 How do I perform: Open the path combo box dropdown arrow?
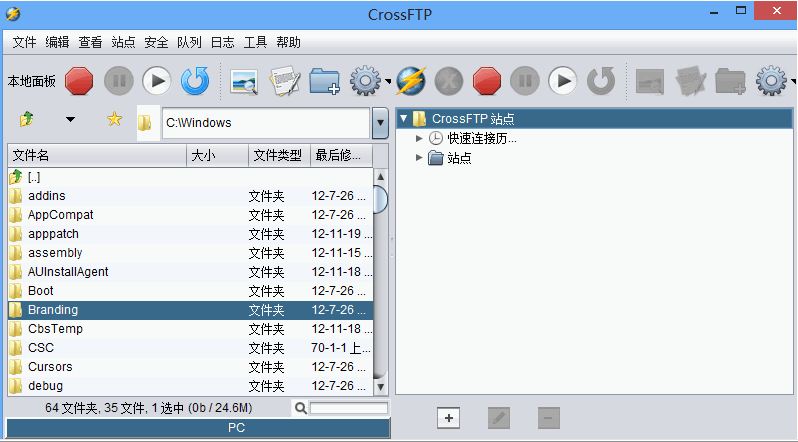(x=380, y=123)
